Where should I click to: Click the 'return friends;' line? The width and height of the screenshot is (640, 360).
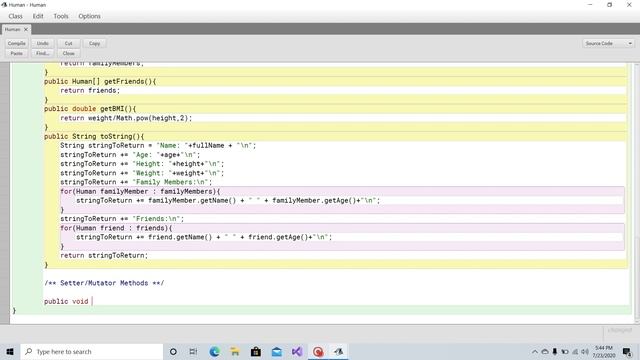point(90,91)
